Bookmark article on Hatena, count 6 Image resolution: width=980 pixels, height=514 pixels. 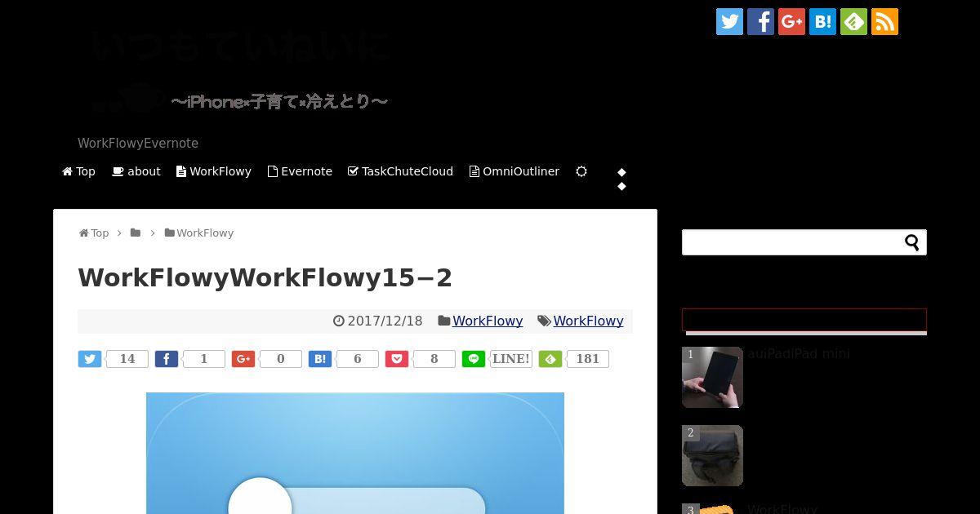(320, 359)
